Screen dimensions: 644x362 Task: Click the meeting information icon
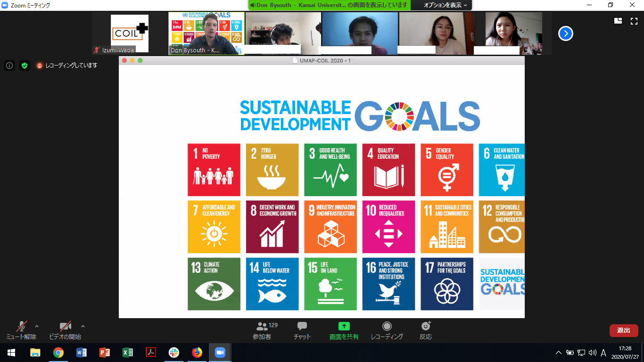(9, 66)
